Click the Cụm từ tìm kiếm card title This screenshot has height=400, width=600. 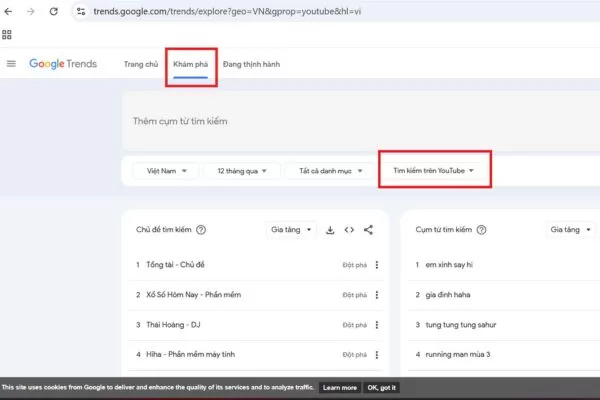coord(444,230)
